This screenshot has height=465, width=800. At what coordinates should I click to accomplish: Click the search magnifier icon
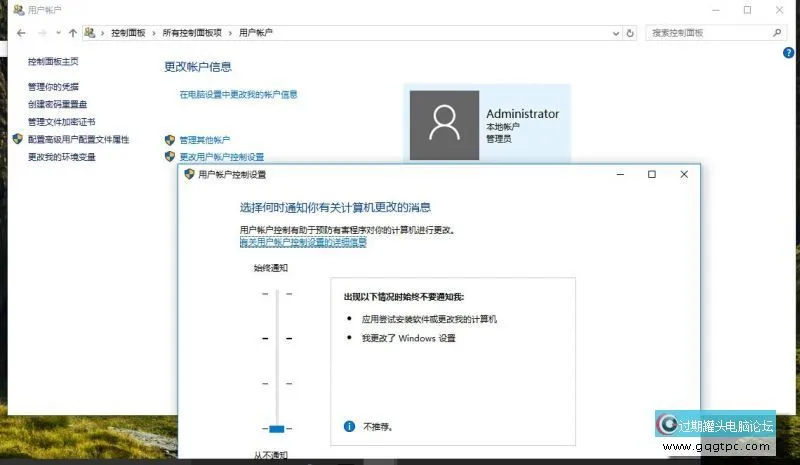click(x=777, y=33)
